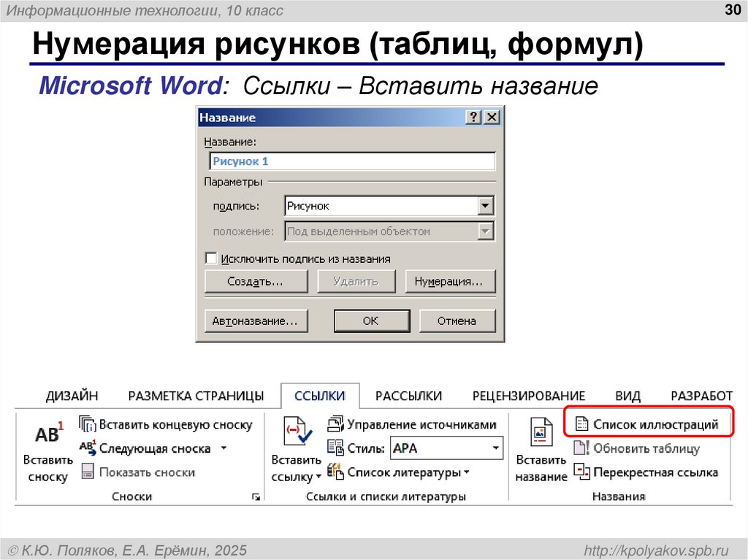The width and height of the screenshot is (748, 560).
Task: Click the Список литературы label
Action: (x=404, y=472)
